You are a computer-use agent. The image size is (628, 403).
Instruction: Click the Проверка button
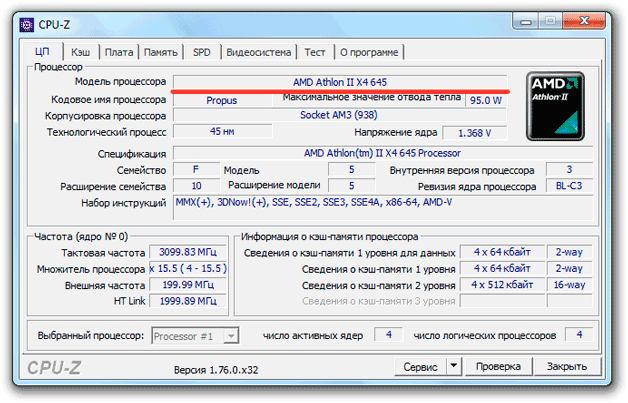point(498,366)
